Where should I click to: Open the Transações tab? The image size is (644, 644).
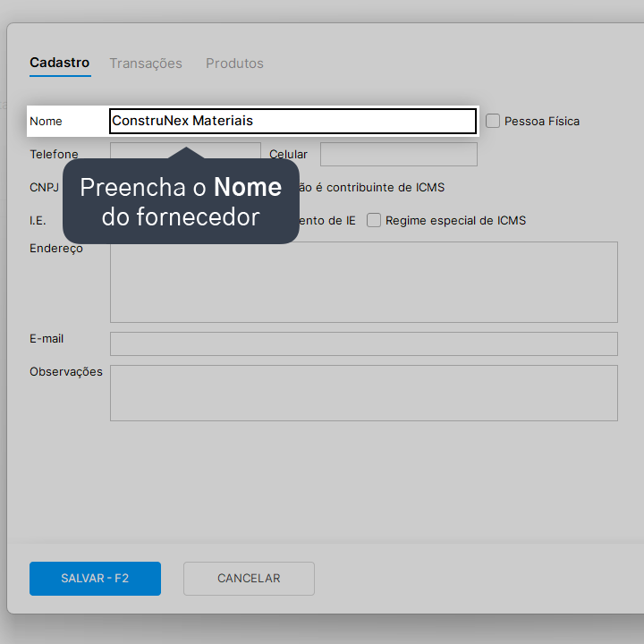coord(146,64)
